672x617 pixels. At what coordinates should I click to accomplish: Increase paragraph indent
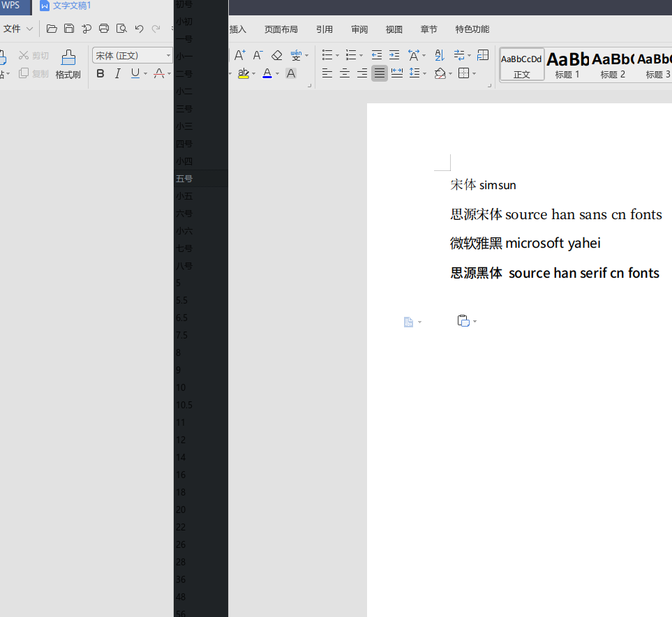click(x=394, y=55)
